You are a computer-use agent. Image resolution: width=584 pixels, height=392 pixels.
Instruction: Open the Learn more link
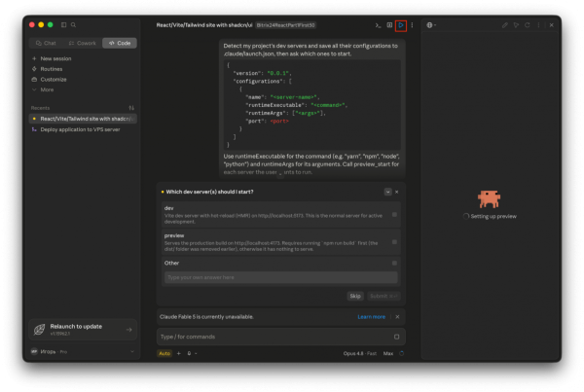point(372,317)
